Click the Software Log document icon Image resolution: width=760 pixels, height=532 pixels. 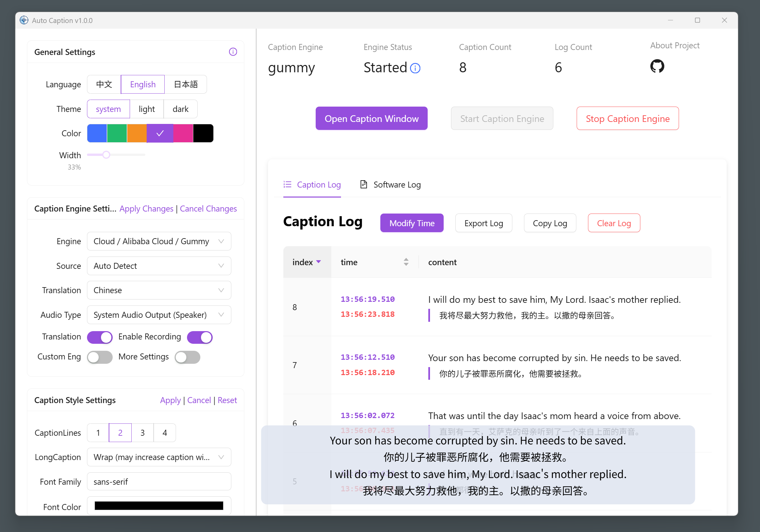[x=364, y=185]
